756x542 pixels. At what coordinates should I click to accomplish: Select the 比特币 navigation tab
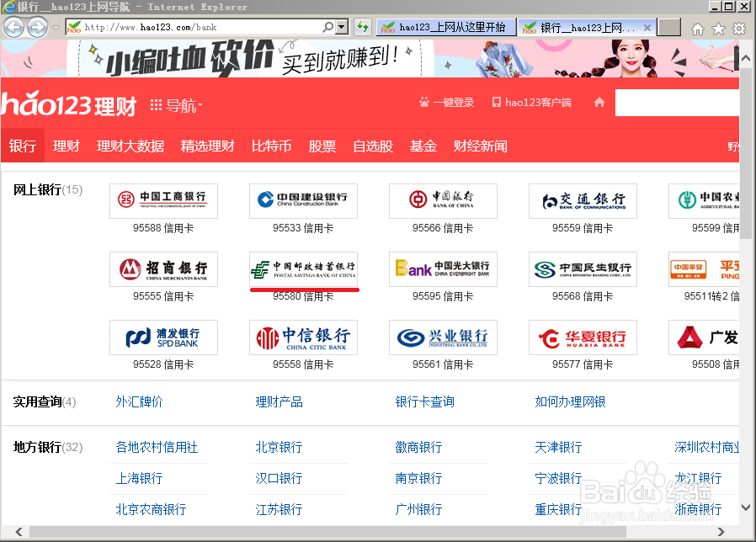(271, 146)
